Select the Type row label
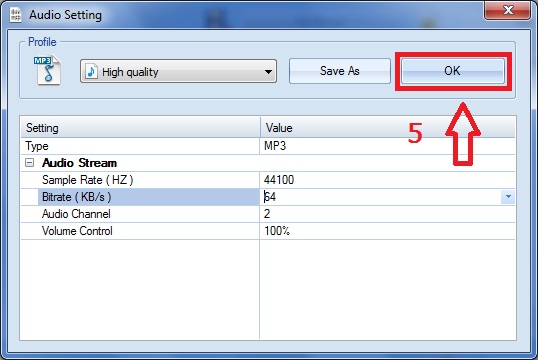Viewport: 538px width, 360px height. point(37,146)
